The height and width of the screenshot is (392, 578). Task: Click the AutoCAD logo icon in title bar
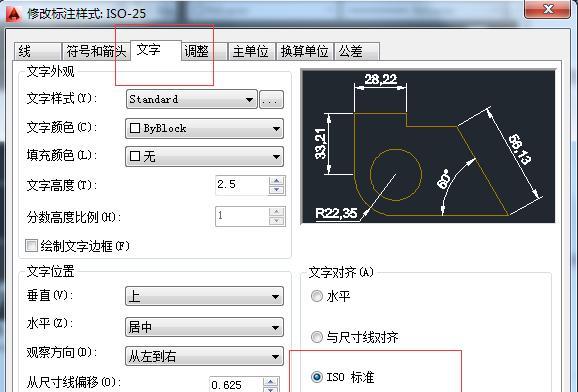coord(14,13)
